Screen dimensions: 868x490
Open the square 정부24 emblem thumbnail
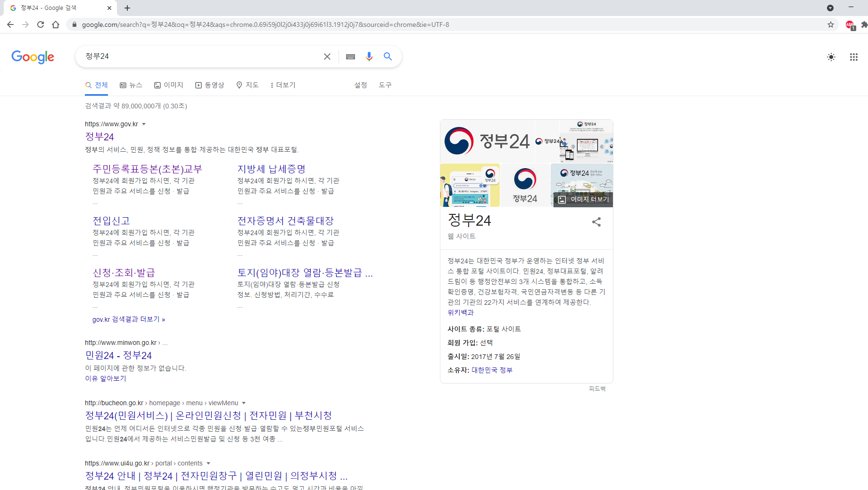(x=525, y=185)
